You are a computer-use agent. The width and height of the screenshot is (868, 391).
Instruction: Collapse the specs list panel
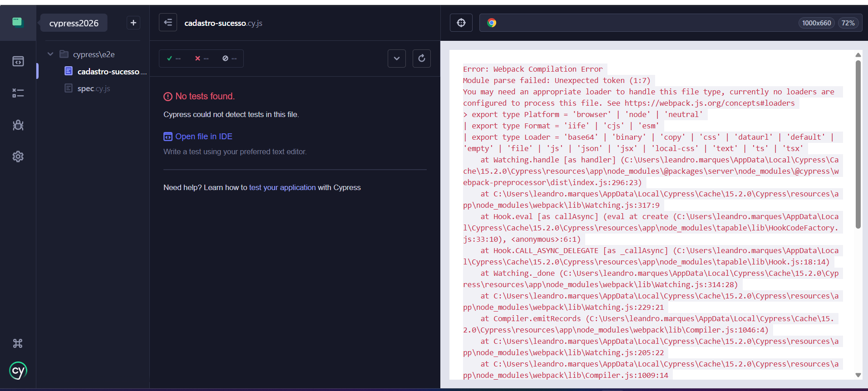(168, 23)
